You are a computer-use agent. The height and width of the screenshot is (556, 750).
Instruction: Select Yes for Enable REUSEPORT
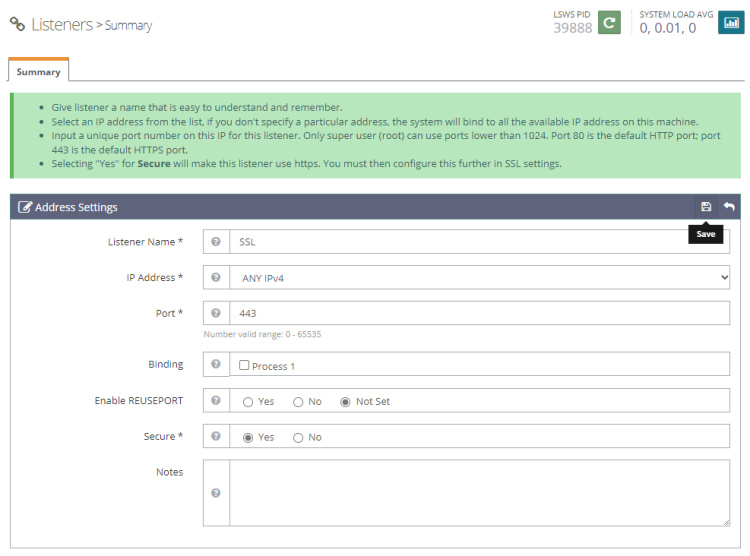pyautogui.click(x=248, y=402)
